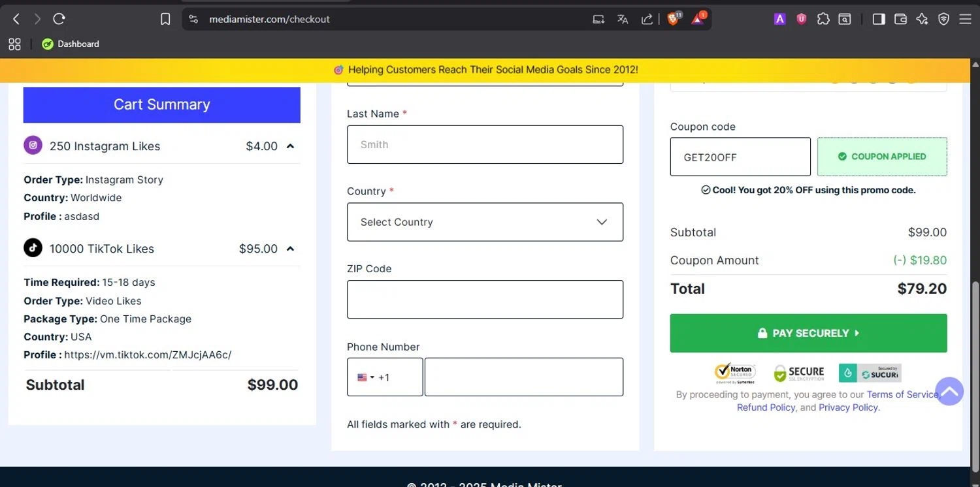
Task: Click the TikTok profile URL text
Action: click(x=148, y=355)
